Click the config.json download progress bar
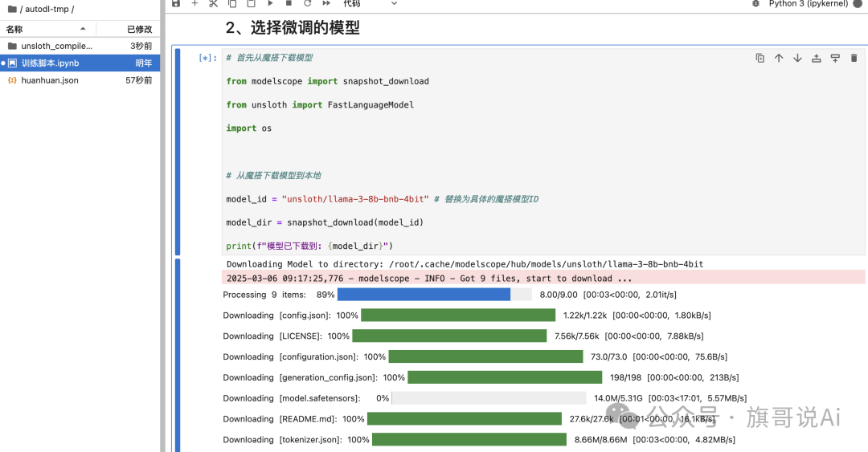 [x=458, y=316]
